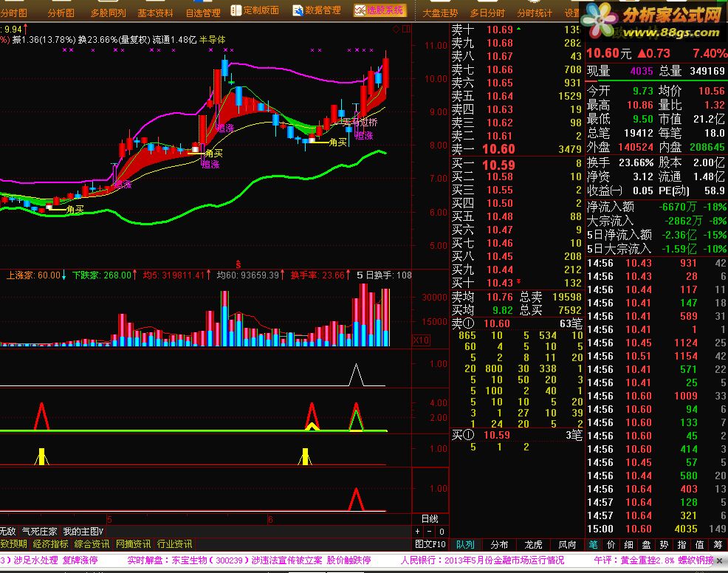The width and height of the screenshot is (728, 573).
Task: Click the X10 volume scale marker
Action: 421,340
